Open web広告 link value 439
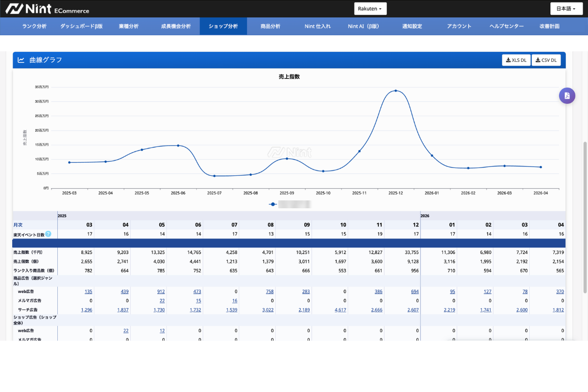Image resolution: width=588 pixels, height=392 pixels. [124, 292]
